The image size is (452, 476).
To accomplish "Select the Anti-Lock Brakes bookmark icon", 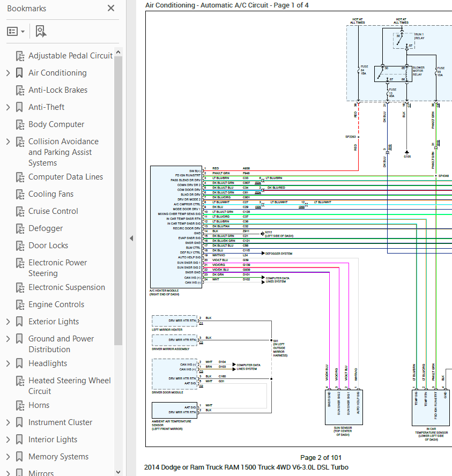I will coord(20,90).
